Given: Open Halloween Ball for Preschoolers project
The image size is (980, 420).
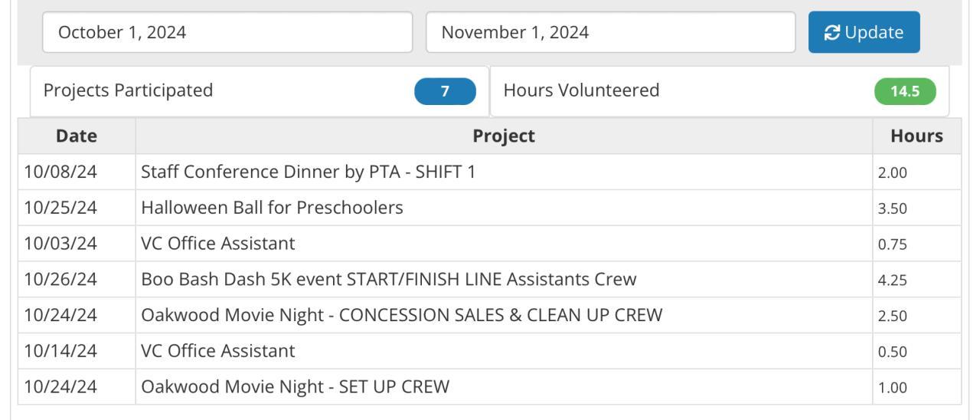Looking at the screenshot, I should click(272, 208).
